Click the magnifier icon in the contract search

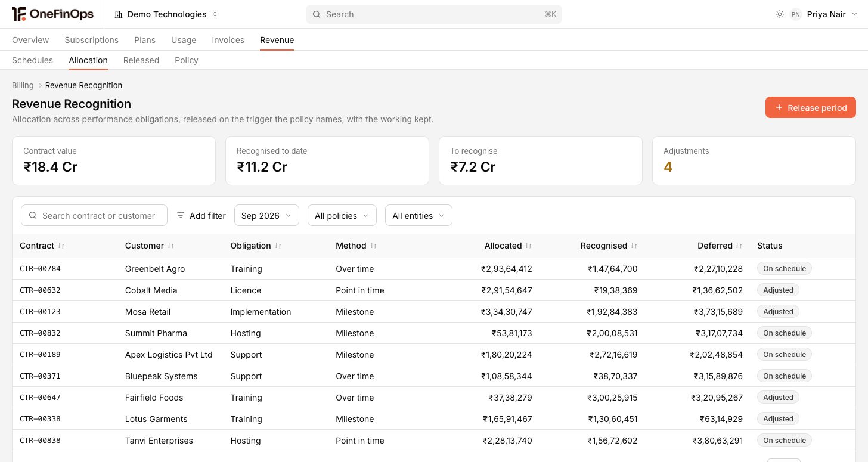33,216
